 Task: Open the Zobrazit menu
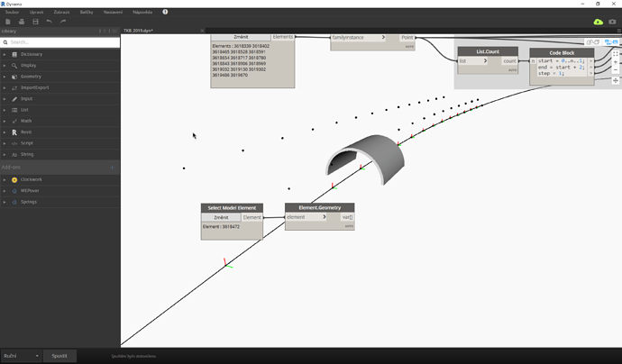(x=61, y=12)
